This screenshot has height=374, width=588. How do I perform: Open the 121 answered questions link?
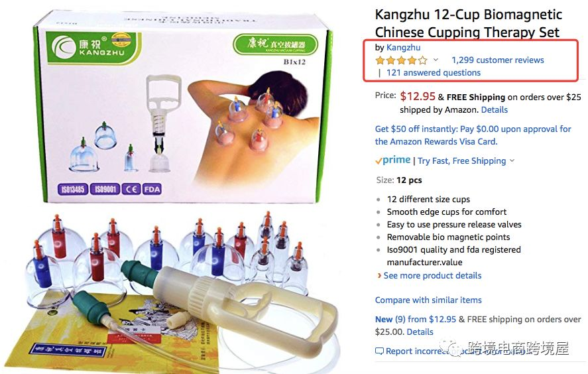[x=434, y=73]
